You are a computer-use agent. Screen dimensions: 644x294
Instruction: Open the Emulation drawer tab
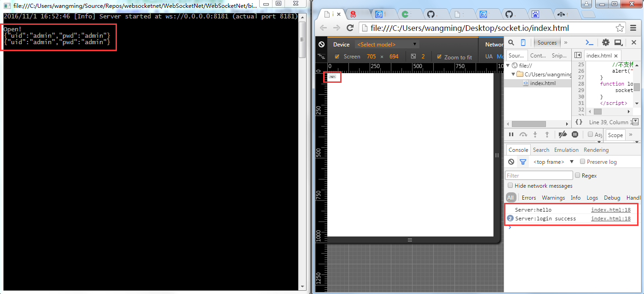pos(566,150)
